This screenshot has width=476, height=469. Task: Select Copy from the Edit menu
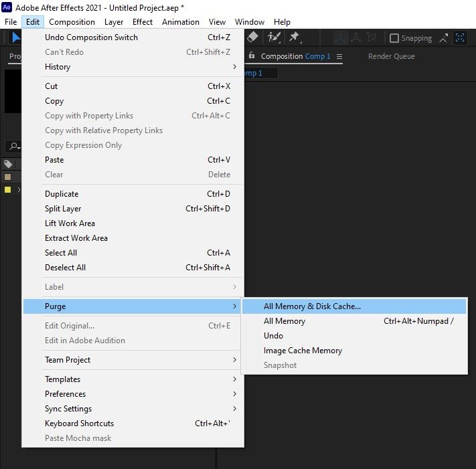pos(133,101)
